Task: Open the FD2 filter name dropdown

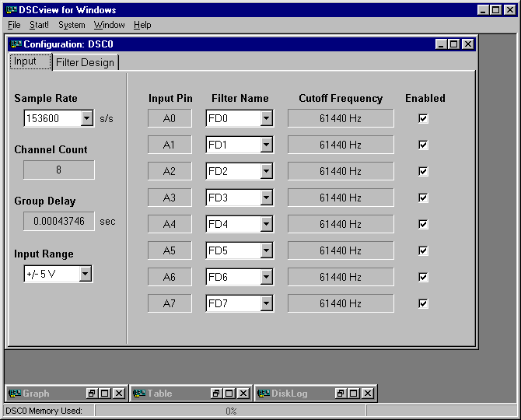Action: click(266, 171)
